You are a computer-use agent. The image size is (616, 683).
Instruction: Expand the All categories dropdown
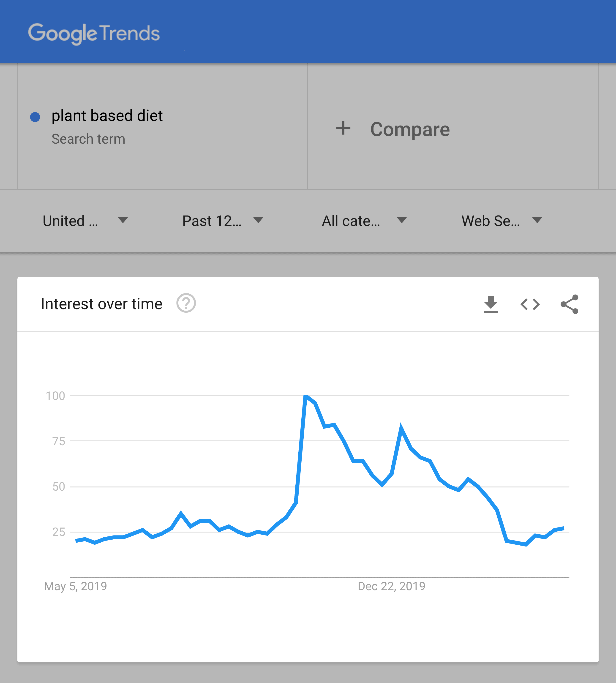pos(364,221)
